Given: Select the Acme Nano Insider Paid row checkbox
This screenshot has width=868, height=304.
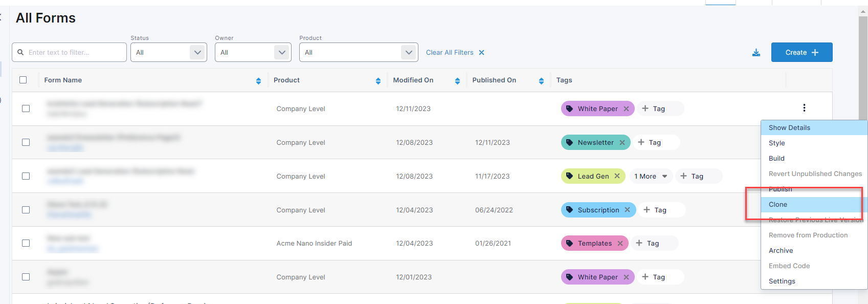Looking at the screenshot, I should (x=26, y=243).
